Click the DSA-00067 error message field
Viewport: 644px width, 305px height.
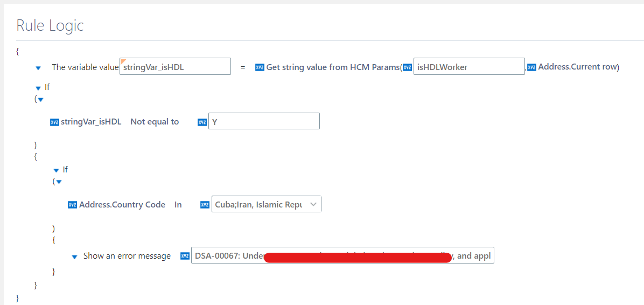pos(342,255)
